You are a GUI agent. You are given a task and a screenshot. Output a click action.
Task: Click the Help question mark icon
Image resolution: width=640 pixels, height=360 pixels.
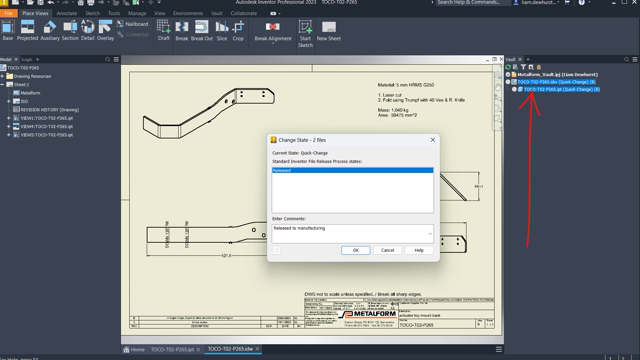(582, 2)
